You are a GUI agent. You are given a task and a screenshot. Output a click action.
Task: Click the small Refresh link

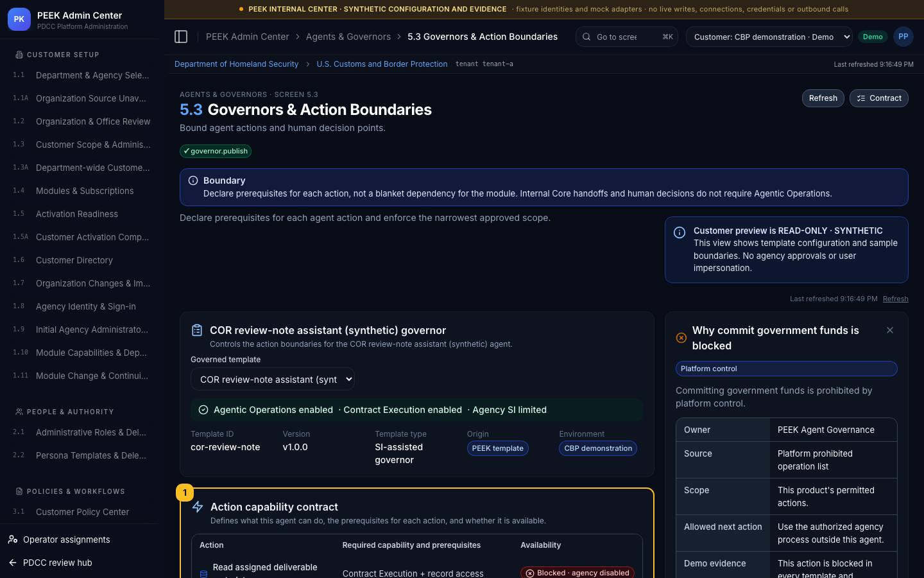896,299
